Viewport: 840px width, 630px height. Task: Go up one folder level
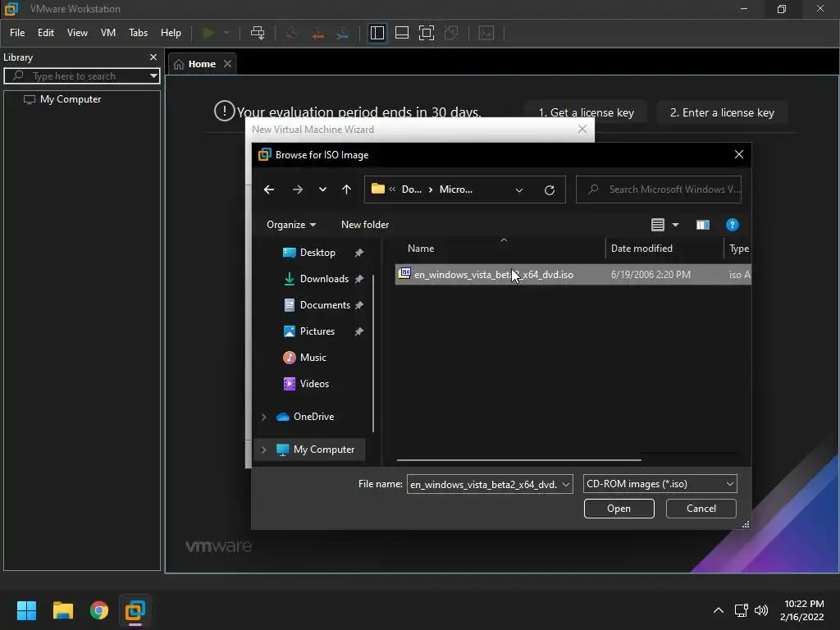(347, 189)
